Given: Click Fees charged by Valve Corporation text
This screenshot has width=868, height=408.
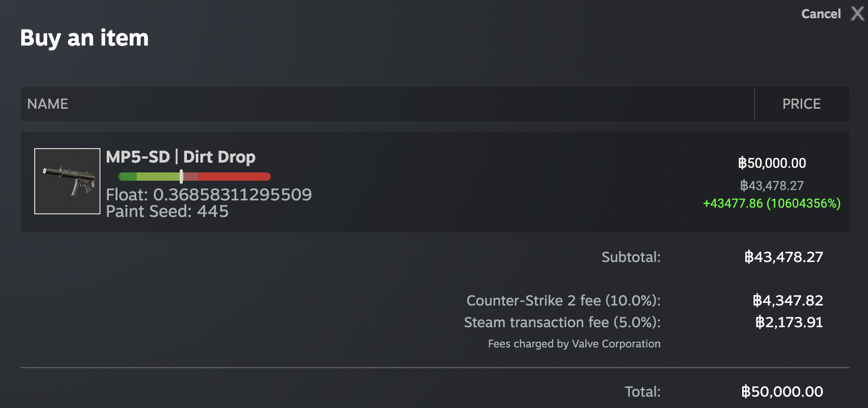Looking at the screenshot, I should (574, 344).
